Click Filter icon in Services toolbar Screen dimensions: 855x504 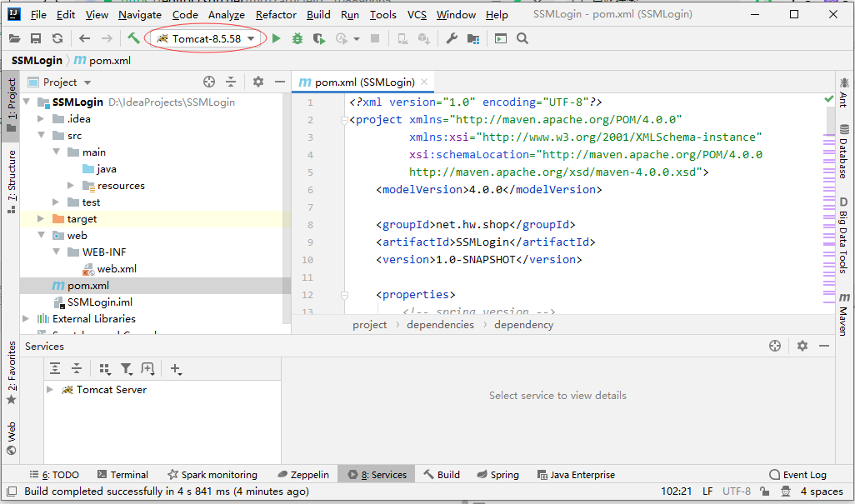(x=126, y=369)
